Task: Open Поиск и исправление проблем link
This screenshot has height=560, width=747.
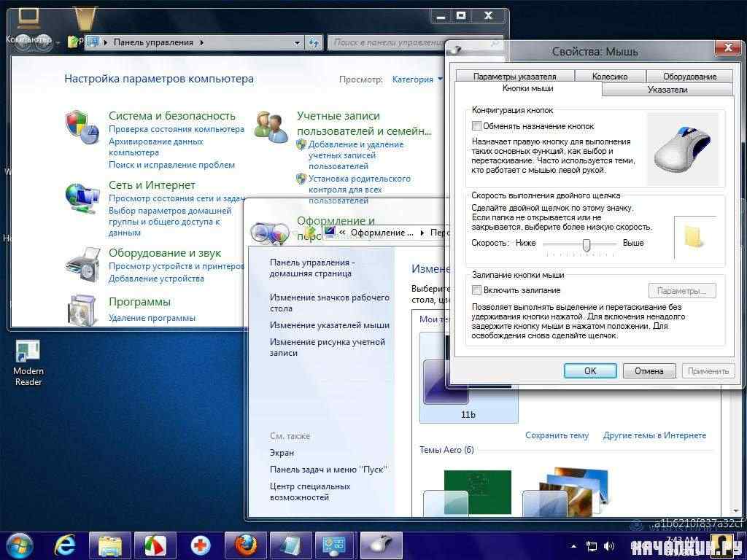Action: coord(171,165)
